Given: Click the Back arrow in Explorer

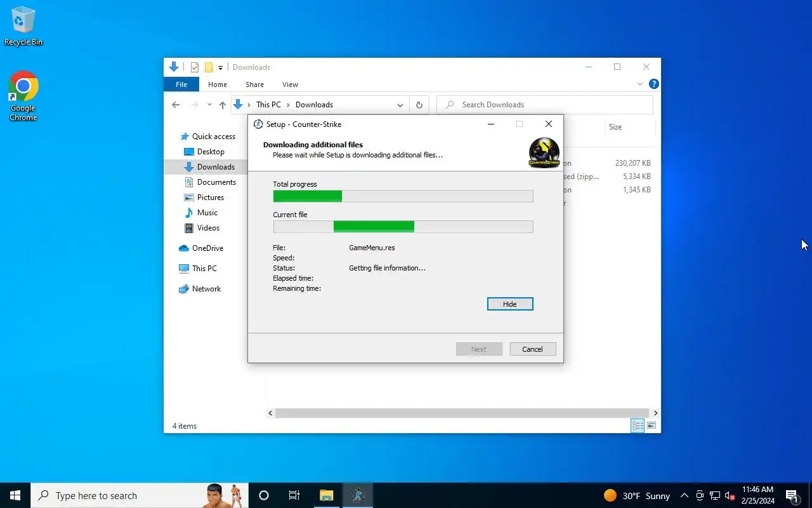Looking at the screenshot, I should click(176, 105).
